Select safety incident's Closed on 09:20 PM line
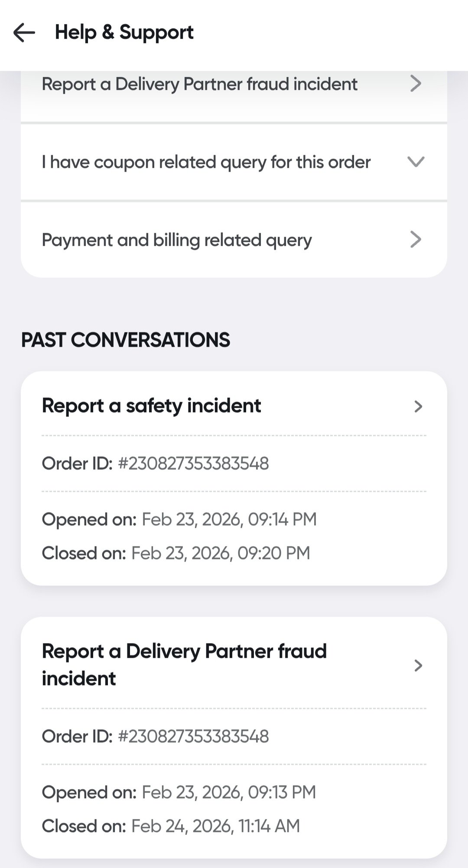468x868 pixels. 176,553
